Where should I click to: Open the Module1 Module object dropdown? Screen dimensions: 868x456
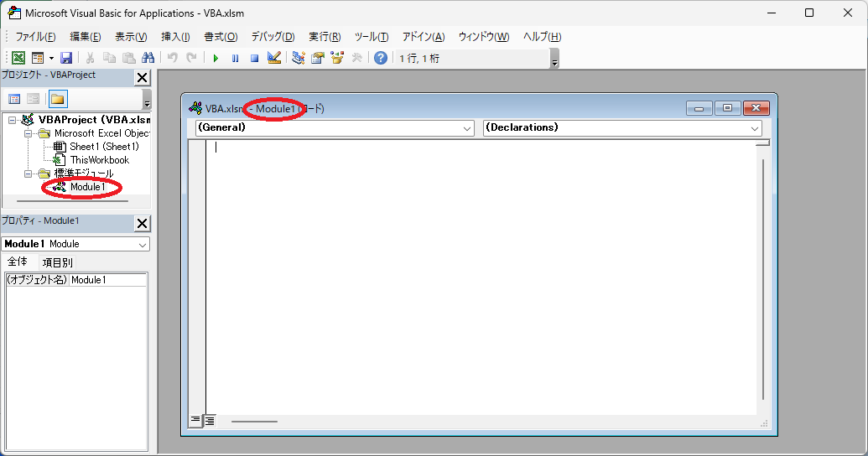click(x=143, y=244)
